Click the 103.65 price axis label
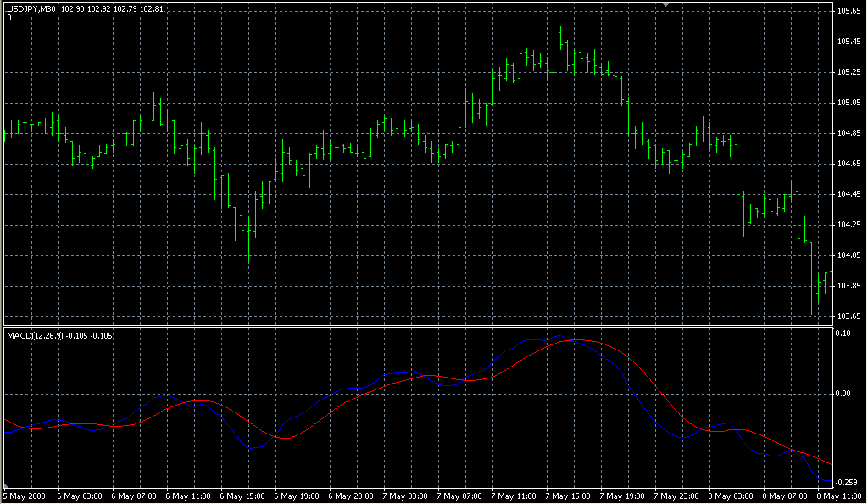The image size is (868, 504). pyautogui.click(x=849, y=316)
